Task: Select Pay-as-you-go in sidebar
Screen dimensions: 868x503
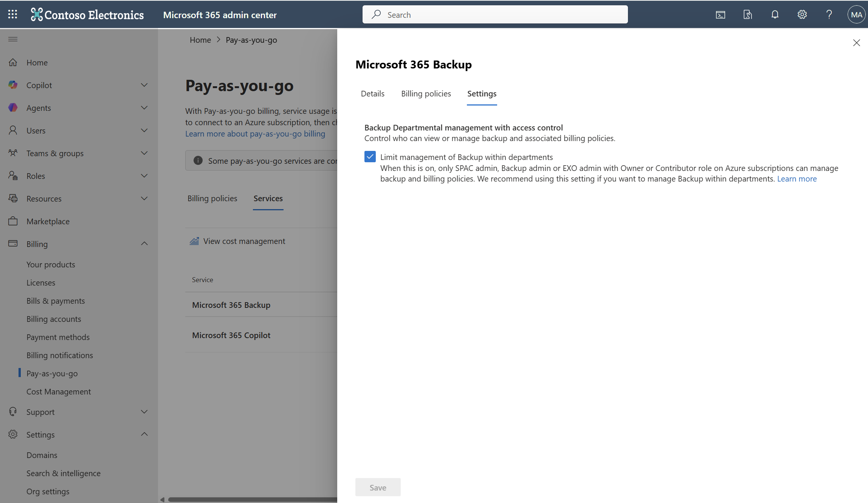Action: [x=52, y=374]
